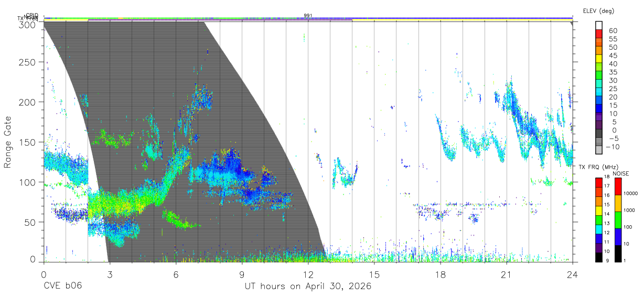Viewport: 644px width, 297px height.
Task: Click the '25' label on the ELEV scale
Action: (x=612, y=89)
